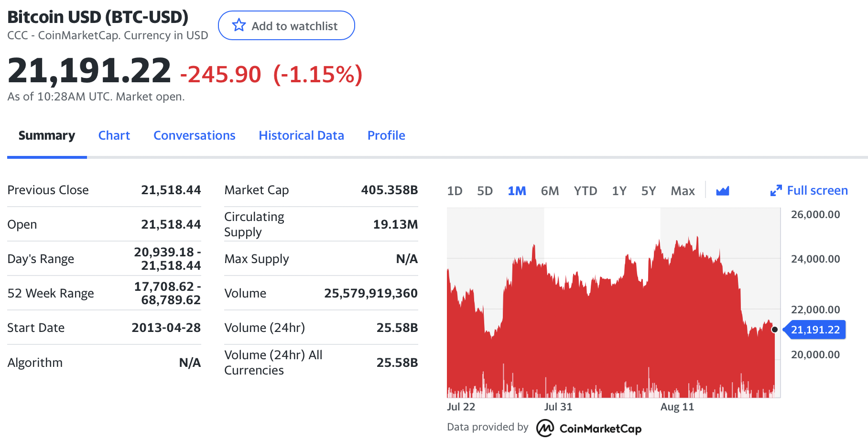Click the large 21,191.22 price value
This screenshot has height=441, width=868.
(x=89, y=71)
